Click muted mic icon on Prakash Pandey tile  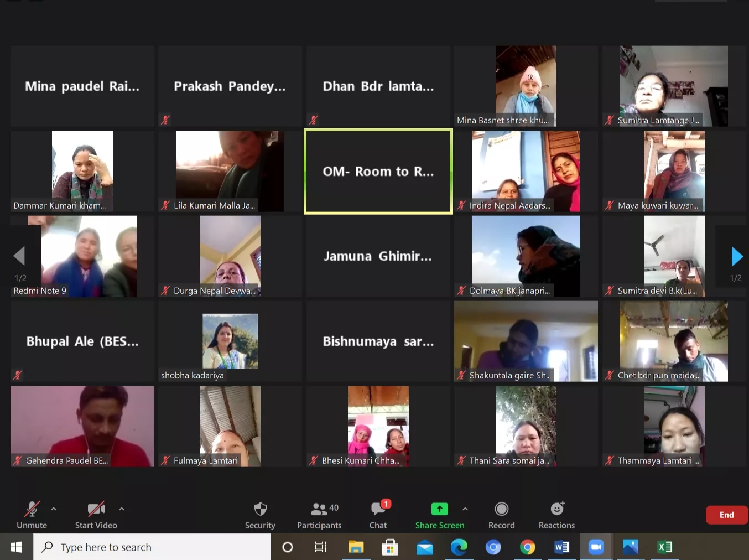point(165,120)
